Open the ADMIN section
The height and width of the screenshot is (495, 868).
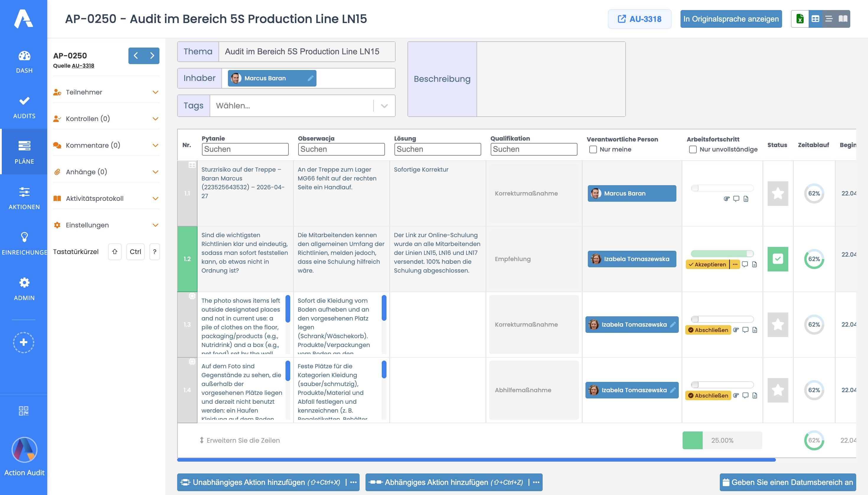(24, 289)
